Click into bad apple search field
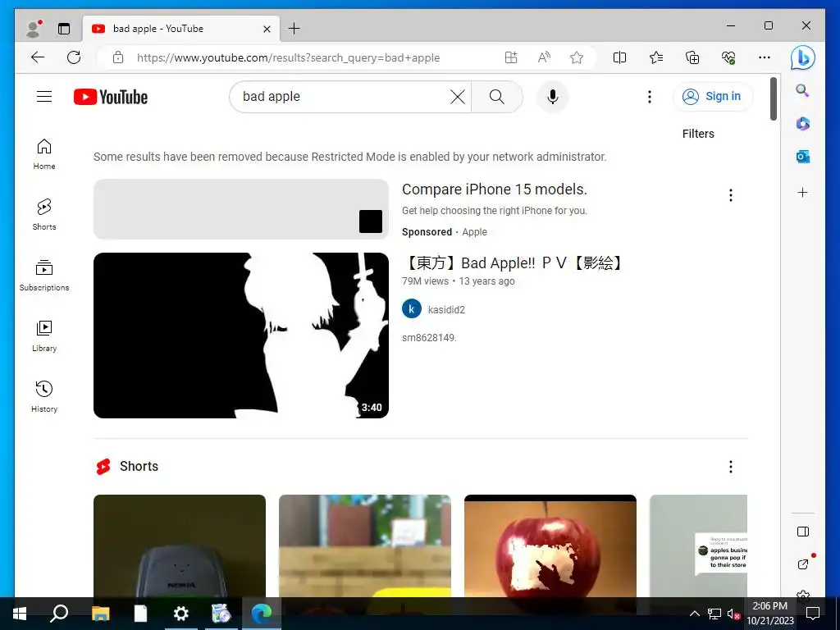Viewport: 840px width, 630px height. [x=343, y=97]
